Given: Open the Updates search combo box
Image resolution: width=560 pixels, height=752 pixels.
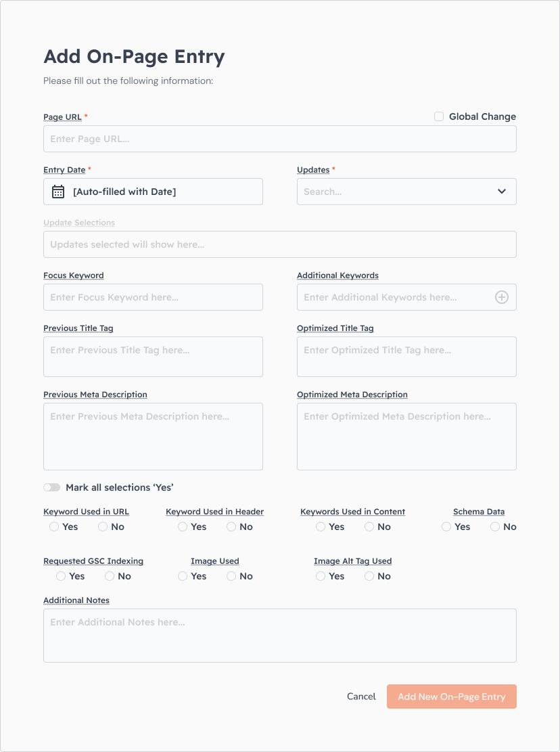Looking at the screenshot, I should tap(406, 192).
